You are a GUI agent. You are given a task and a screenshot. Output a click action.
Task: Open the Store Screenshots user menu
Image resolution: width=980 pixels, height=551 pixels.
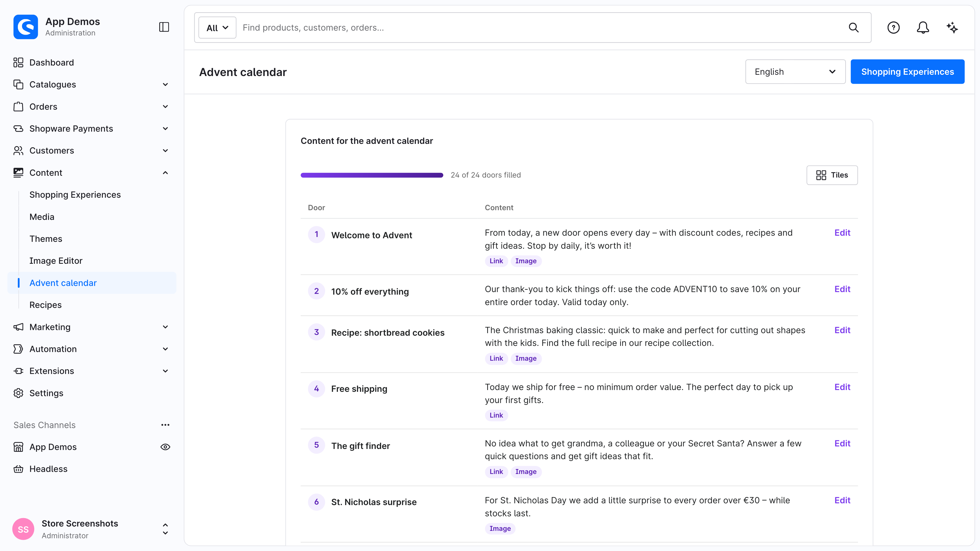[x=92, y=529]
